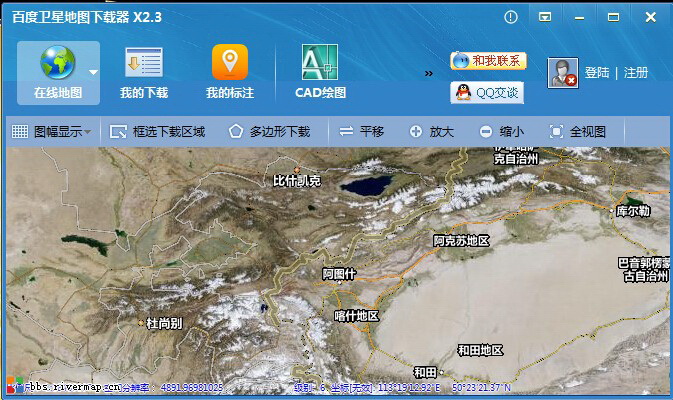Click the 和我联系 contact button
673x400 pixels.
(488, 61)
